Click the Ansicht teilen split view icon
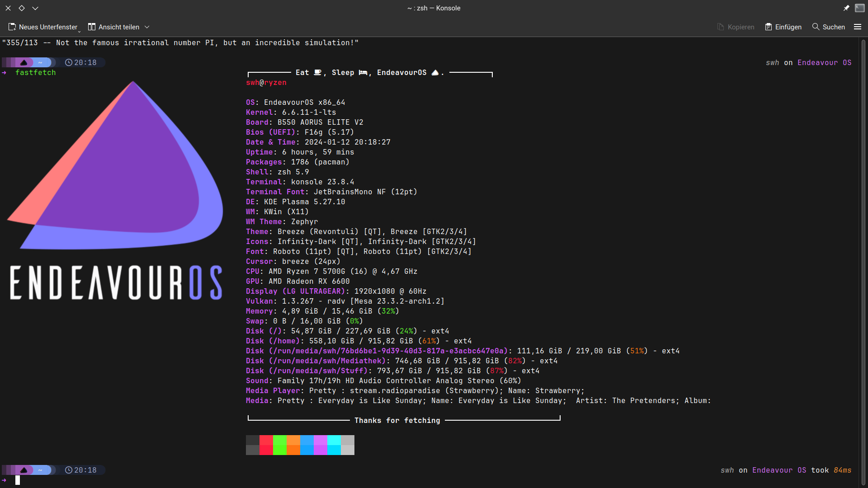This screenshot has height=488, width=868. [92, 27]
